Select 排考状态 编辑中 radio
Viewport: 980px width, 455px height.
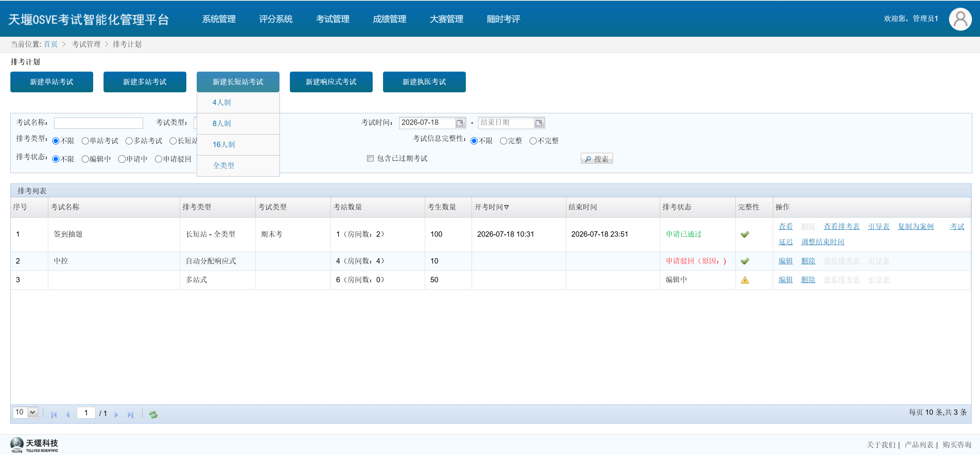[x=85, y=159]
